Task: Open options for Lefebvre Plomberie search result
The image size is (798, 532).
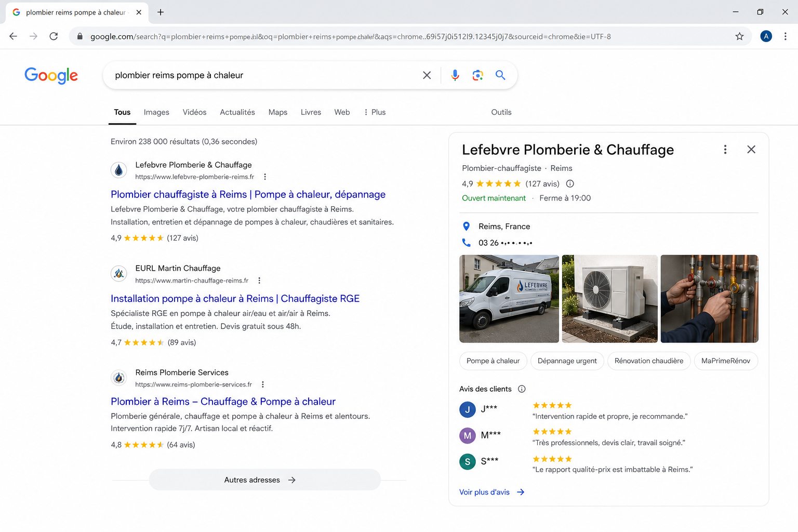Action: pos(265,177)
